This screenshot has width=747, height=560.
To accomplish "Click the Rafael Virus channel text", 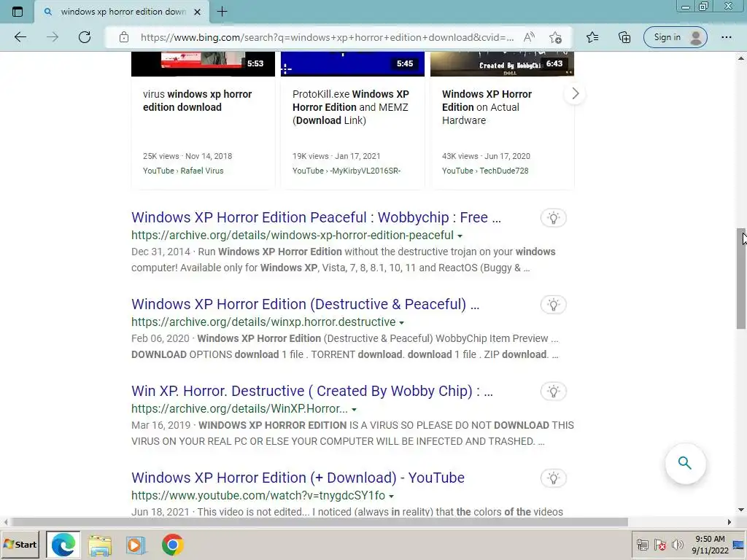I will 202,171.
